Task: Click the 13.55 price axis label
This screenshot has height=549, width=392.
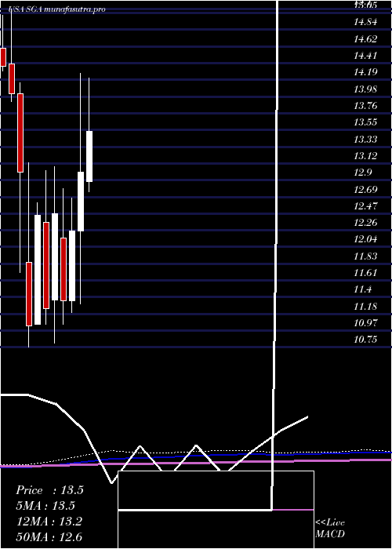Action: pyautogui.click(x=365, y=122)
